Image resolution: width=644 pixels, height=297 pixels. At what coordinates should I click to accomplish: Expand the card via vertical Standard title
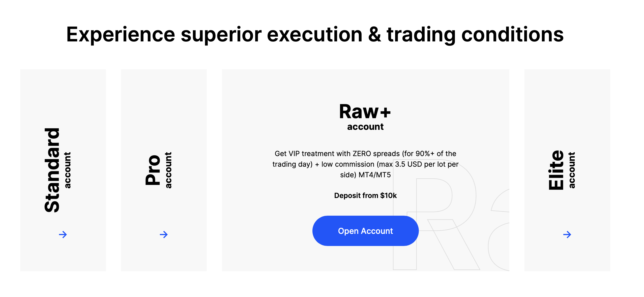[x=52, y=170]
